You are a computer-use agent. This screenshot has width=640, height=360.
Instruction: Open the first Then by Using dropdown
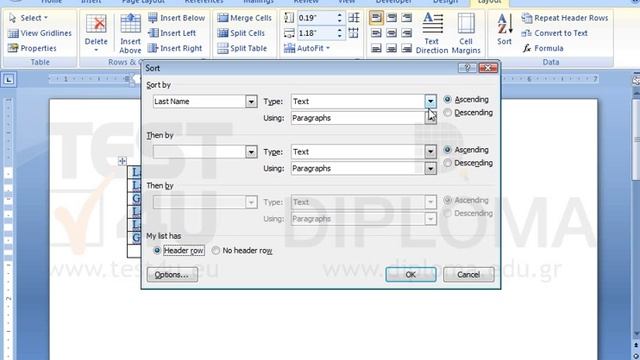(x=430, y=168)
